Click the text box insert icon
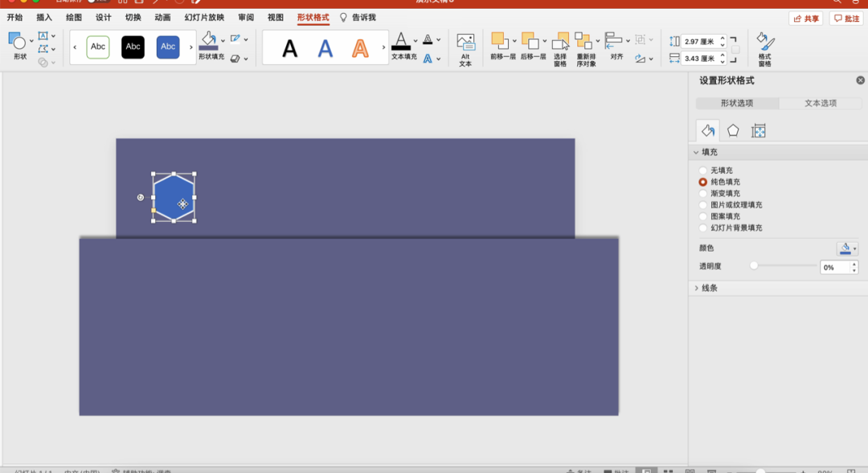Screen dimensions: 868x473 pyautogui.click(x=43, y=36)
